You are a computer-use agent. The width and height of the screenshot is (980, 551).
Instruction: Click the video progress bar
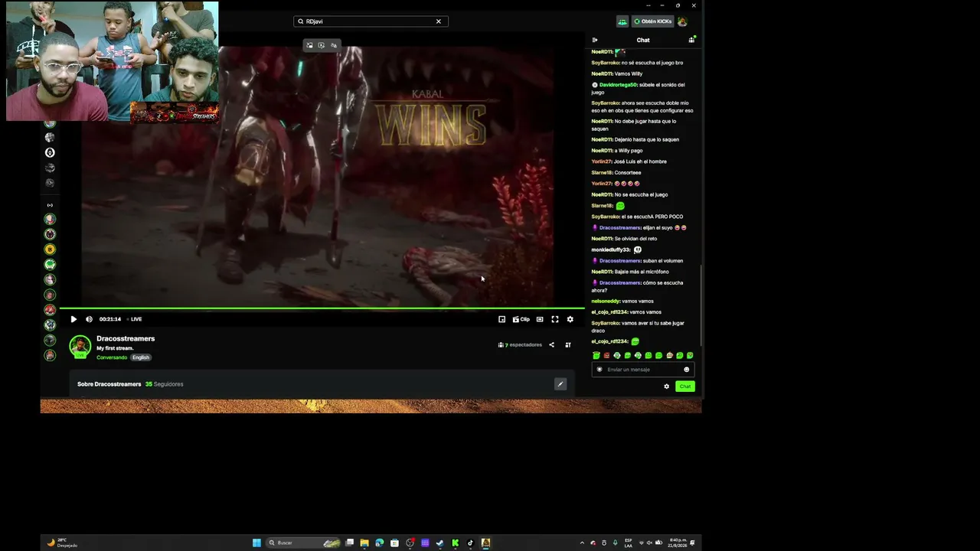tap(322, 308)
